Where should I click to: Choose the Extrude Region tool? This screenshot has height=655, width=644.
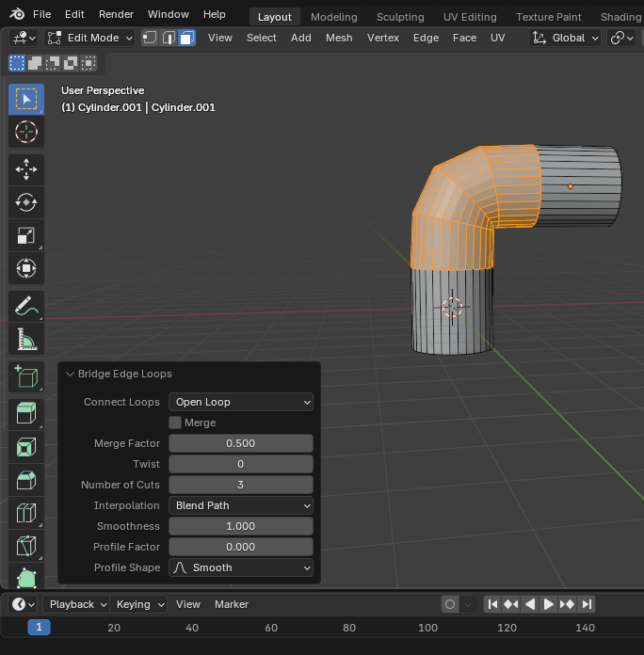point(26,413)
